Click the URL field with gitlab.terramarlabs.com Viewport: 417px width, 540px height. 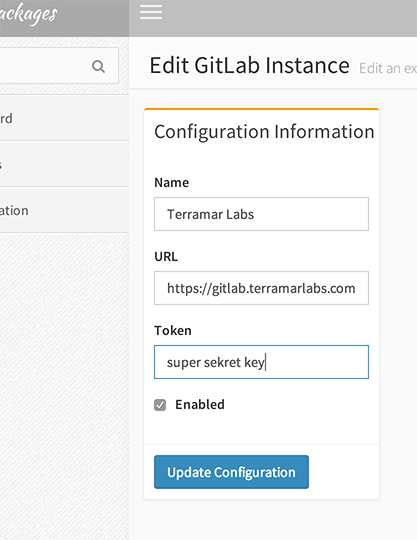[x=261, y=288]
